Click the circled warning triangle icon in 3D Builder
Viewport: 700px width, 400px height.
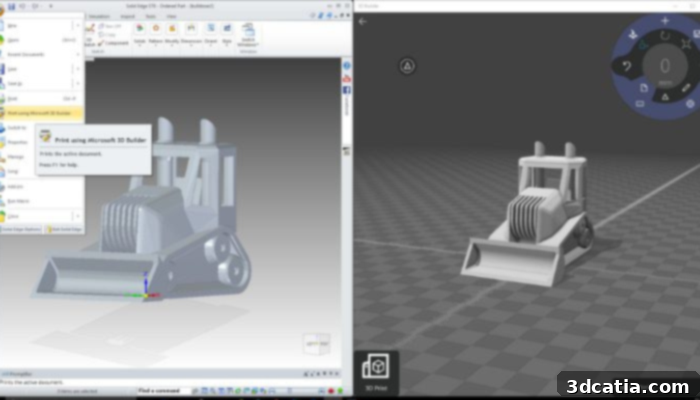[x=407, y=66]
